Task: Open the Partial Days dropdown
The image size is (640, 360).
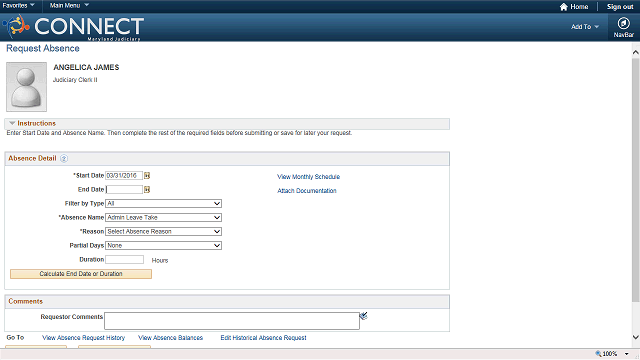Action: [x=163, y=245]
